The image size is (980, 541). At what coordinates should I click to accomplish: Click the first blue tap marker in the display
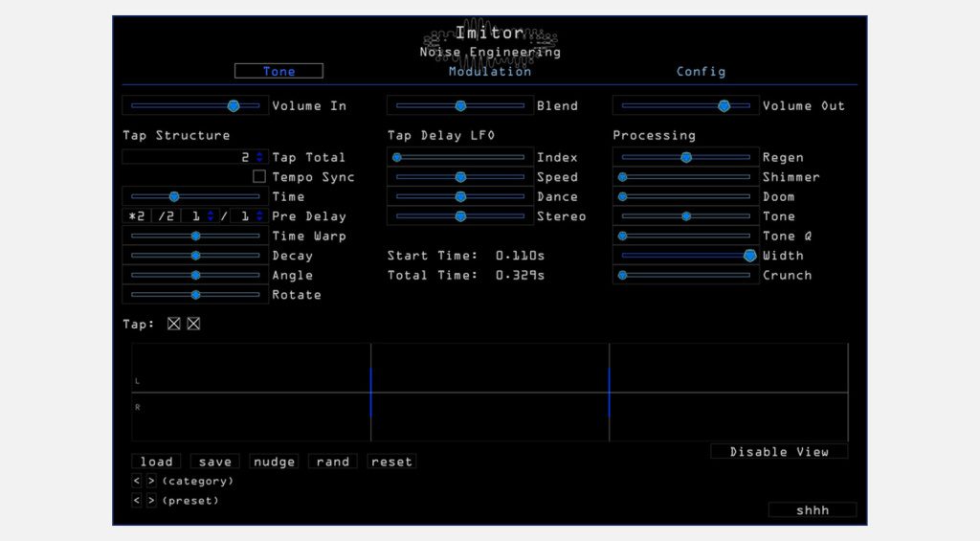pos(370,393)
